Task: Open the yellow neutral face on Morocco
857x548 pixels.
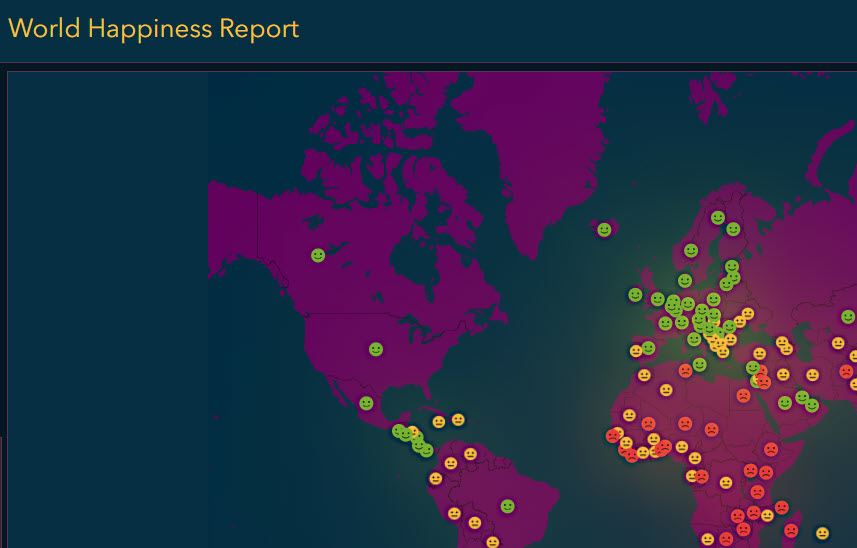Action: coord(644,376)
